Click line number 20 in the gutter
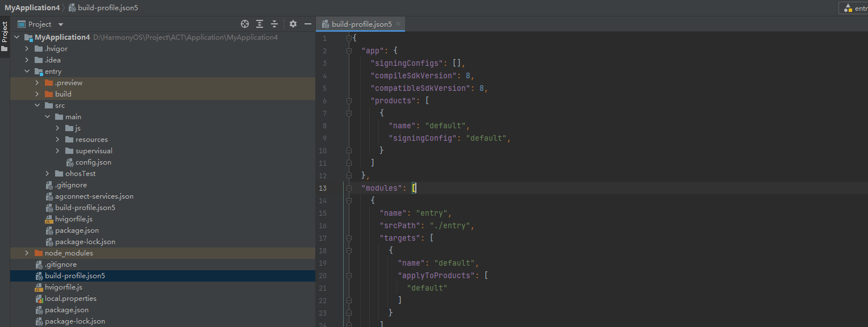The image size is (868, 327). click(x=323, y=275)
